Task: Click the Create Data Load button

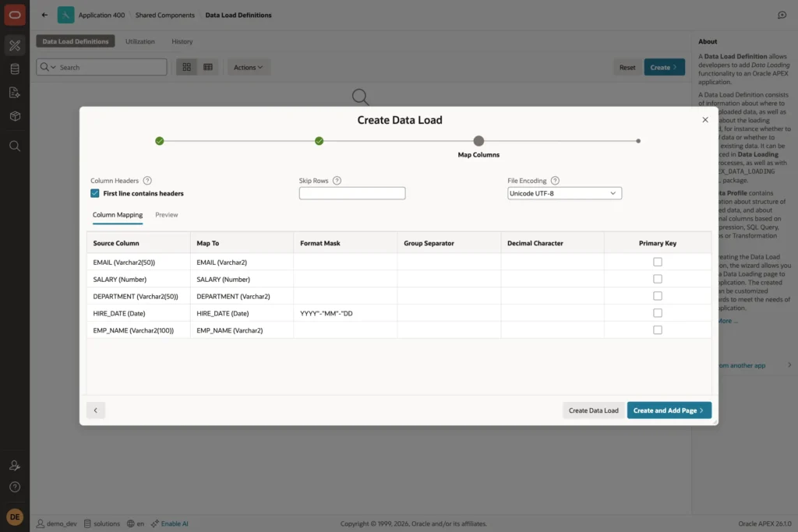Action: coord(593,410)
